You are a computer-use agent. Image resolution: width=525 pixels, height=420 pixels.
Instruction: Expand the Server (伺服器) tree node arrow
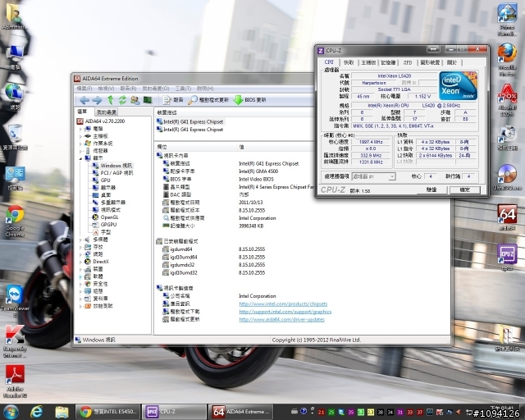coord(80,151)
